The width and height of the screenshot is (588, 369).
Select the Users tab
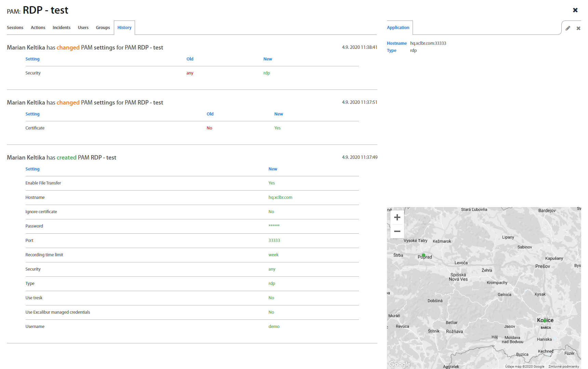83,28
